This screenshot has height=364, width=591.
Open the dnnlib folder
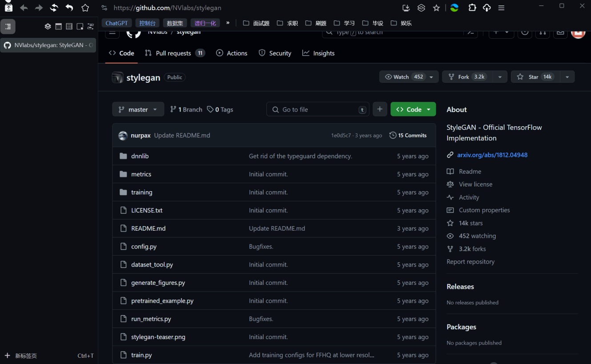(x=140, y=156)
